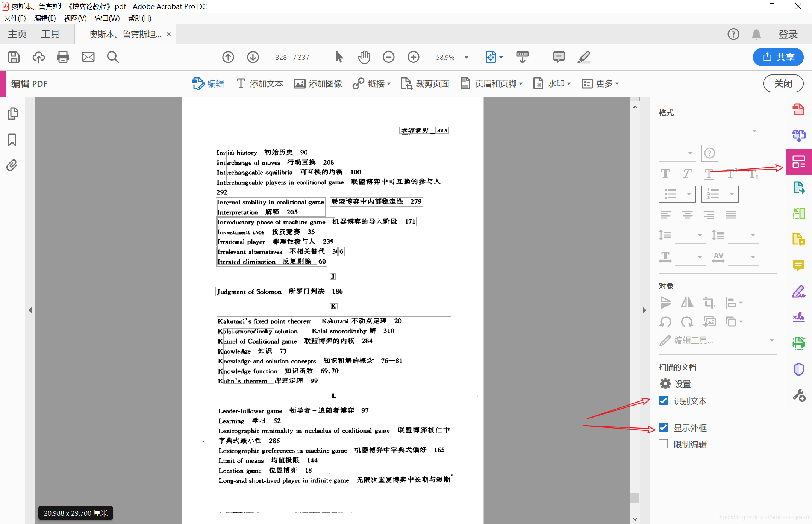The width and height of the screenshot is (812, 524).
Task: Open the bookmarks panel
Action: (x=12, y=139)
